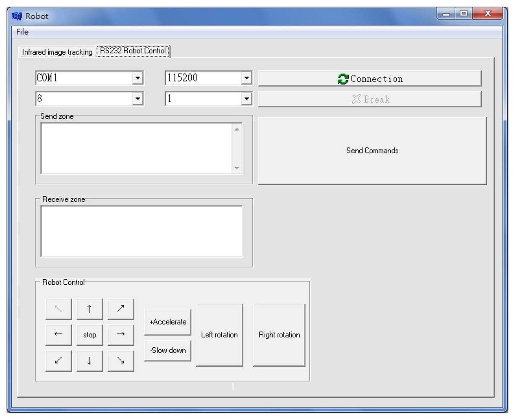This screenshot has width=515, height=420.
Task: Connect using the Connection button
Action: click(370, 79)
